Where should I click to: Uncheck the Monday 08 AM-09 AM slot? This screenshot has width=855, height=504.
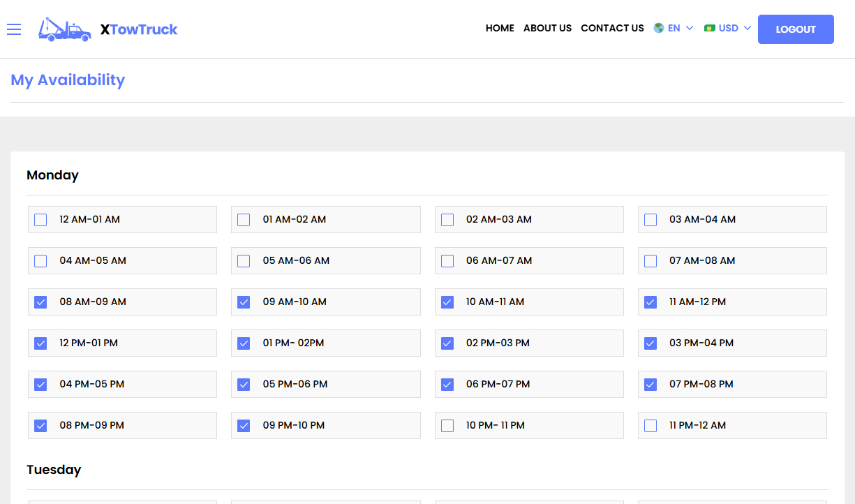tap(40, 302)
